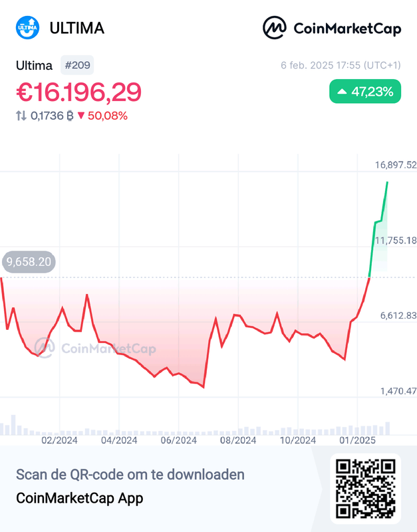Click the €16.196,29 price value
417x532 pixels.
point(78,92)
